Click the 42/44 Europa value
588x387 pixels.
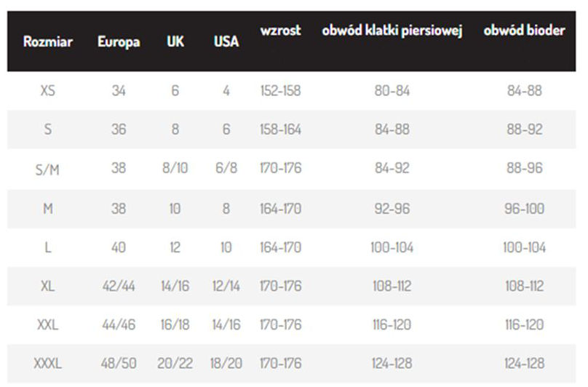pyautogui.click(x=119, y=286)
